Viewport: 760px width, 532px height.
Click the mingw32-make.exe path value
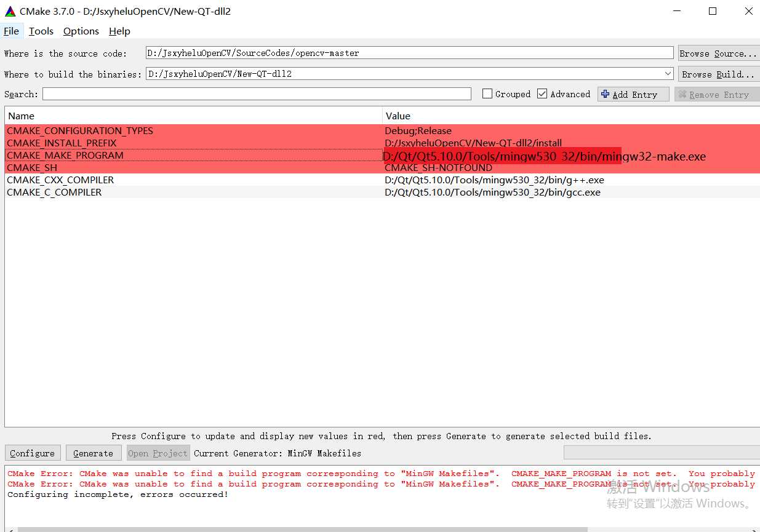[544, 156]
